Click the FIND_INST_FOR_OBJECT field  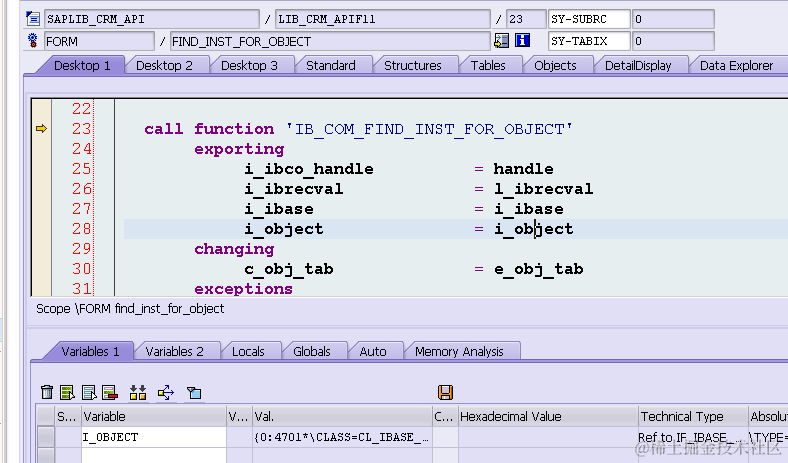(330, 41)
